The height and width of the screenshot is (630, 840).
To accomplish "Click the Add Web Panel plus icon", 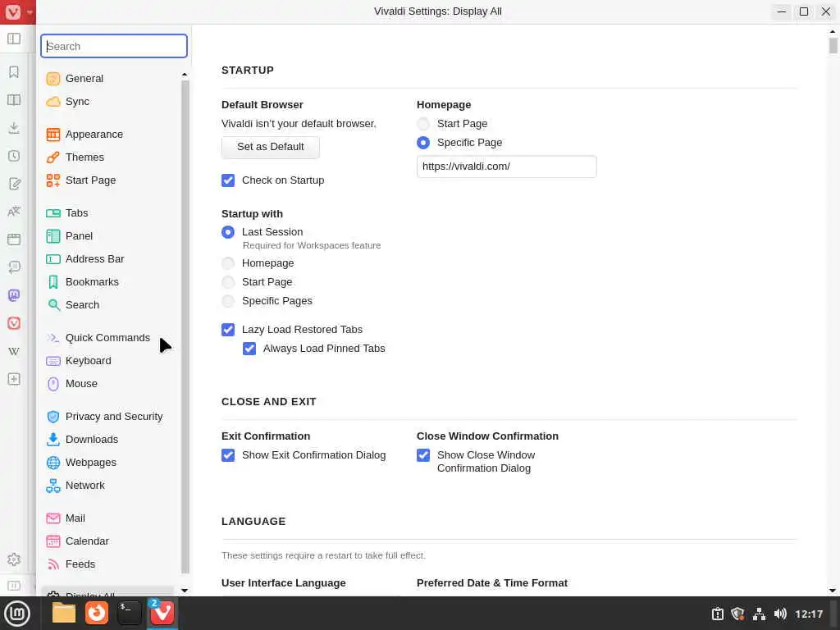I will pyautogui.click(x=14, y=379).
